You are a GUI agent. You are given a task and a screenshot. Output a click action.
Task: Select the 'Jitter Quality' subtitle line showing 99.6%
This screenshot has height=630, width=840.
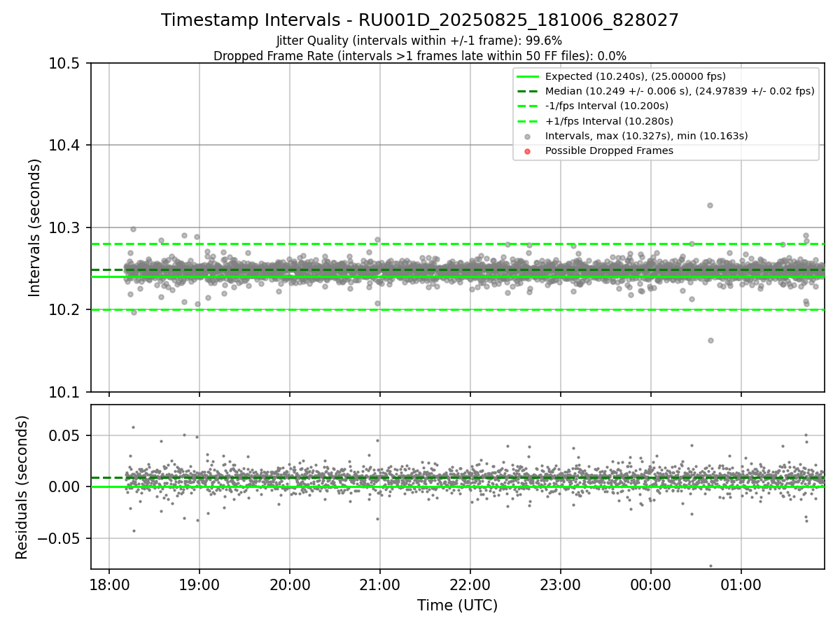[419, 41]
